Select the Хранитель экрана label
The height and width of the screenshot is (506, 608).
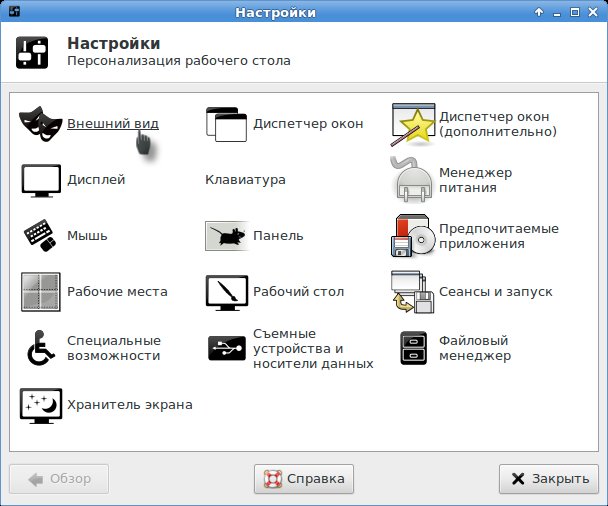click(x=130, y=404)
